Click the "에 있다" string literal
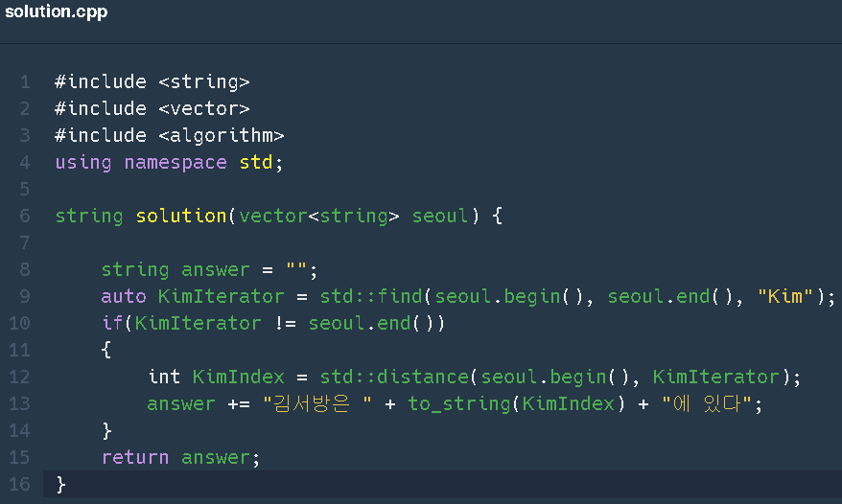 coord(706,403)
